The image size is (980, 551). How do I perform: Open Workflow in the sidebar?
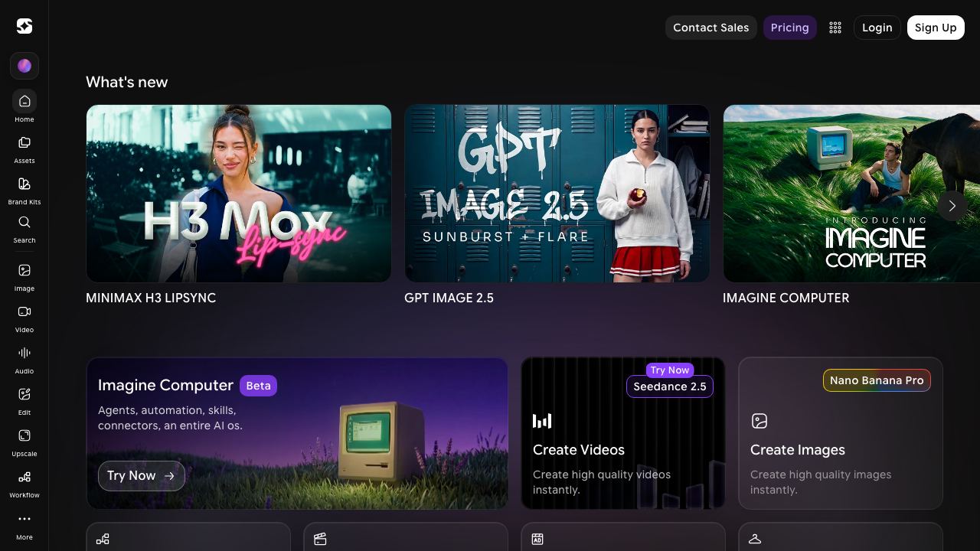24,484
